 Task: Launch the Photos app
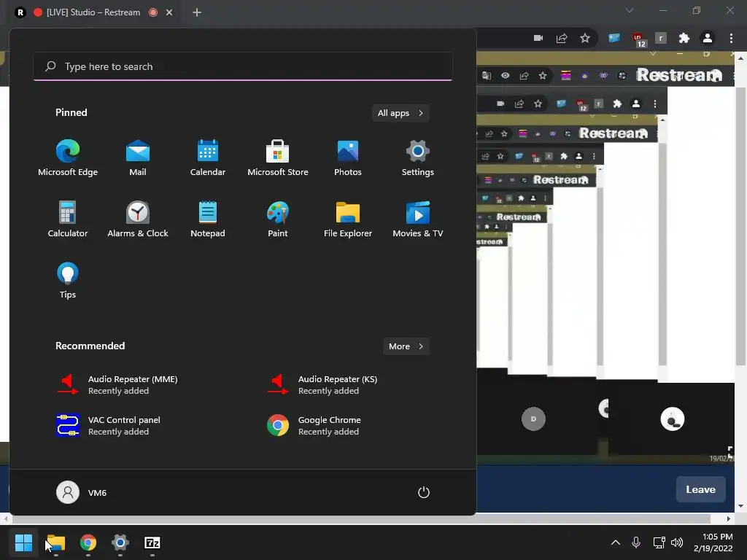point(348,158)
